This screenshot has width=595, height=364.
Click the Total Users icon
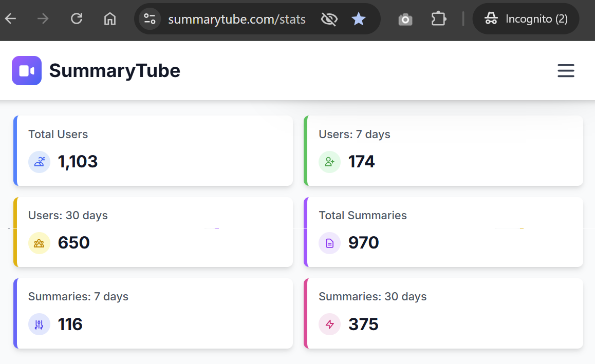pos(39,162)
